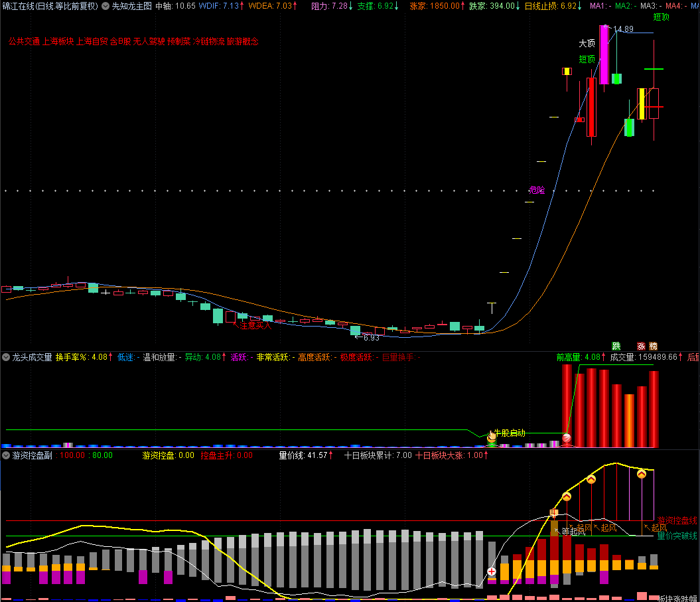Click the 14.89 high price label
The height and width of the screenshot is (602, 700).
tap(623, 29)
